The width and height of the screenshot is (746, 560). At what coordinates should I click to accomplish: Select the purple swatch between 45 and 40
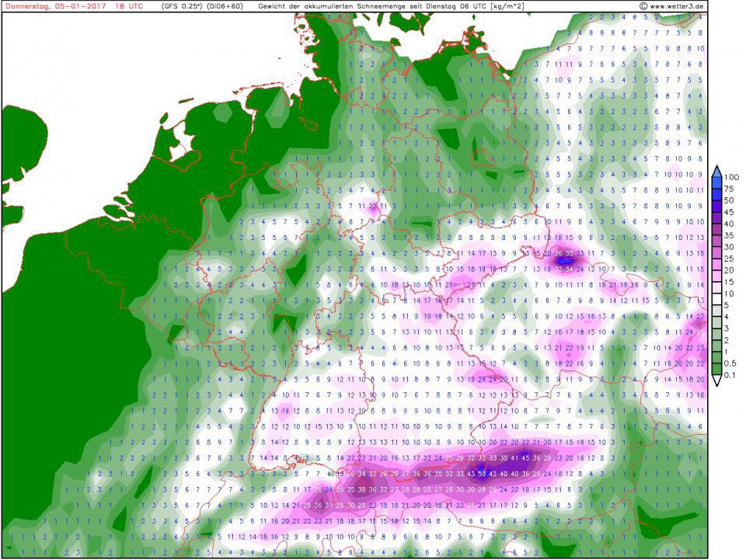[x=717, y=218]
